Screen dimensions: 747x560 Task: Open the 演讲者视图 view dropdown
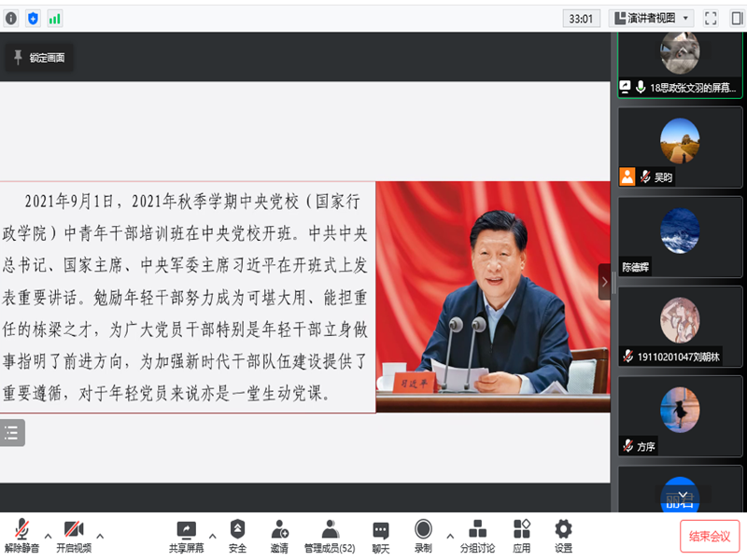click(x=651, y=18)
